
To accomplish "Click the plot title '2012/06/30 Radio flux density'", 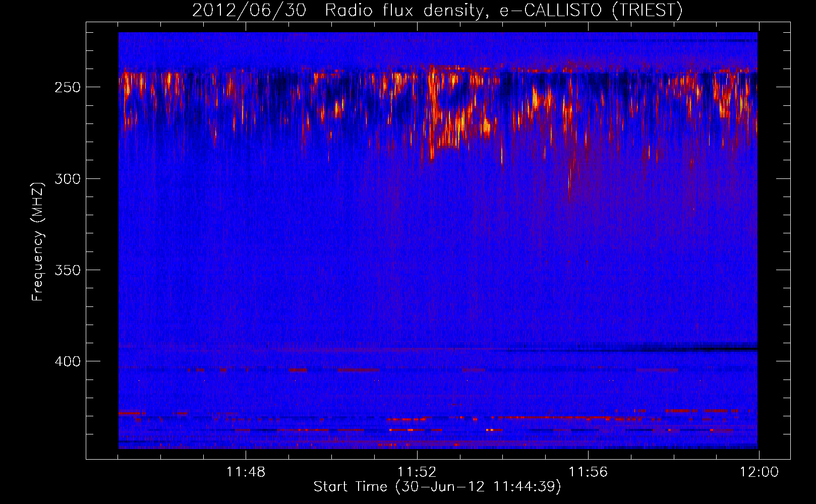I will [437, 11].
